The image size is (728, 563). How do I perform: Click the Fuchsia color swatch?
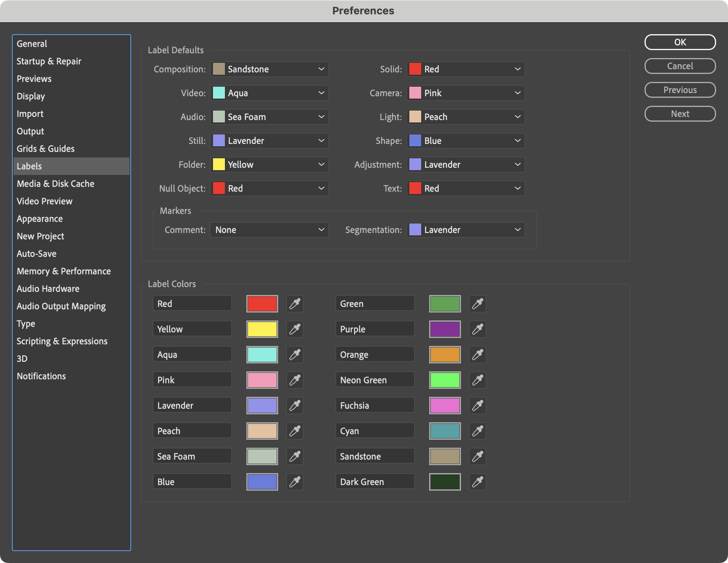[445, 405]
